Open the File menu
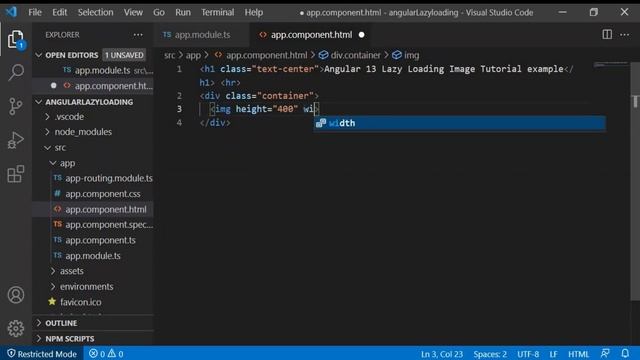This screenshot has height=360, width=640. click(35, 12)
